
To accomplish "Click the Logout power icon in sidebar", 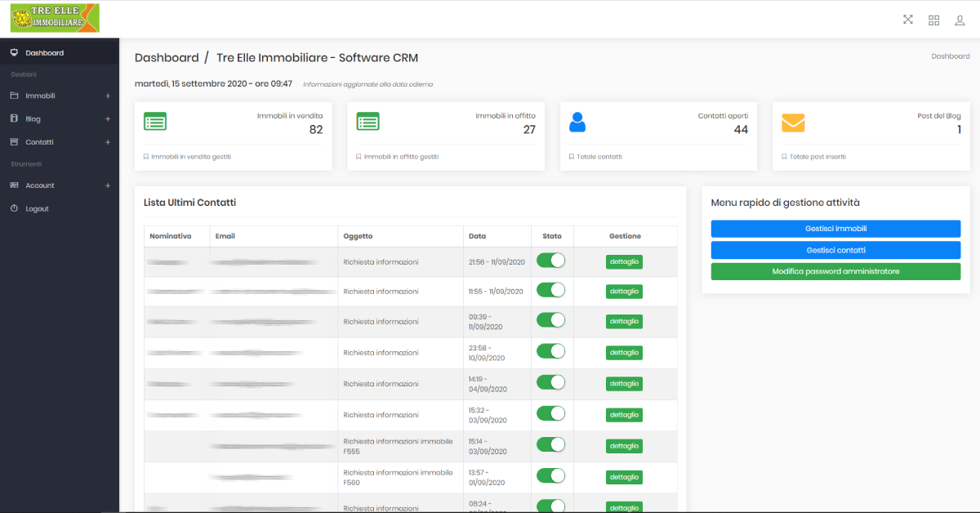I will pyautogui.click(x=14, y=208).
